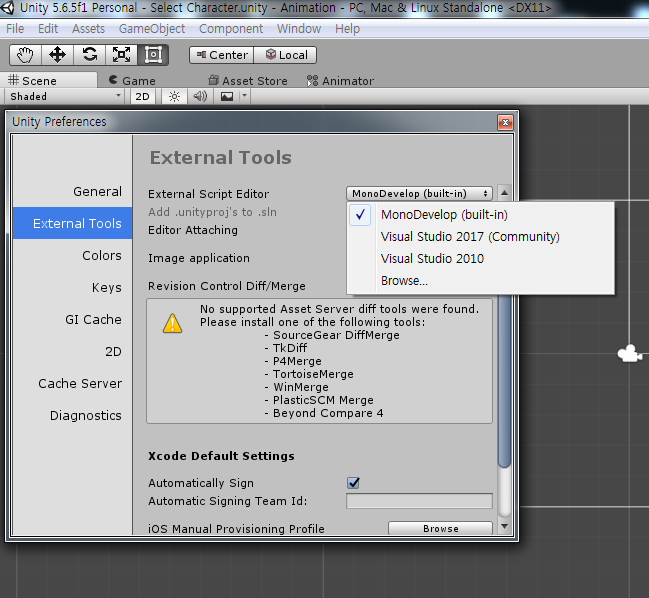649x598 pixels.
Task: Click Automatic Signing Team Id field
Action: [419, 501]
